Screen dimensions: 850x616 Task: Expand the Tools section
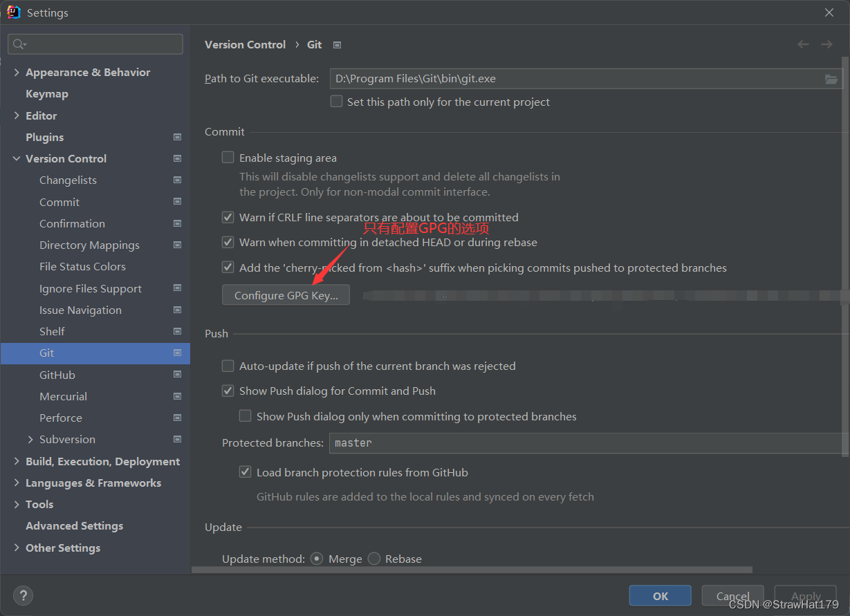pos(17,504)
